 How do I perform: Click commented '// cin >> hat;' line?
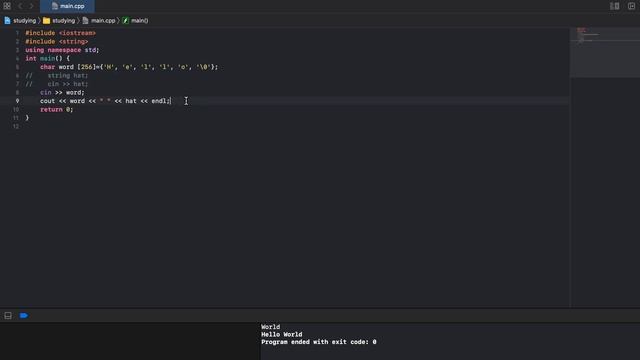[57, 84]
